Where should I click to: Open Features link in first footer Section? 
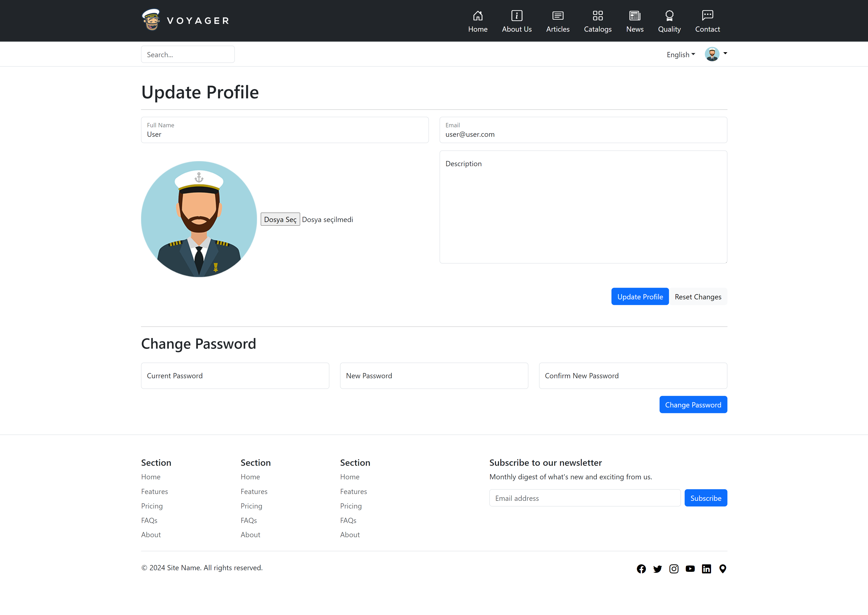(x=154, y=491)
